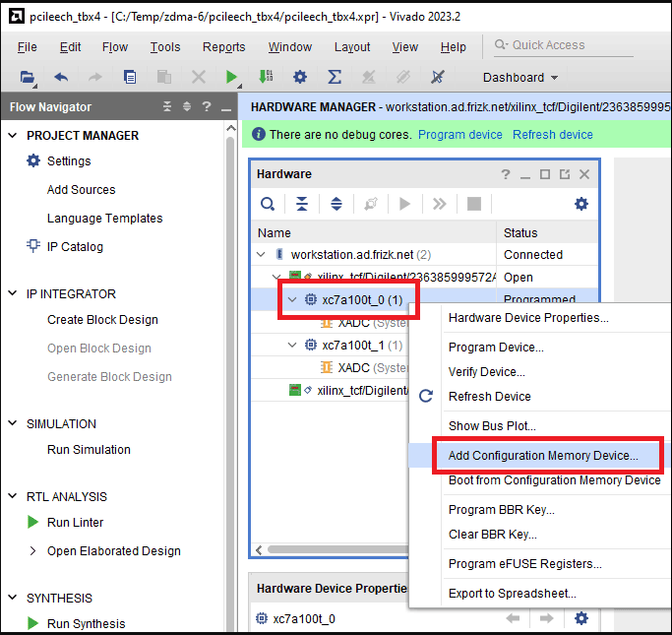Collapse the RTL ANALYSIS section
Image resolution: width=672 pixels, height=635 pixels.
[x=13, y=496]
